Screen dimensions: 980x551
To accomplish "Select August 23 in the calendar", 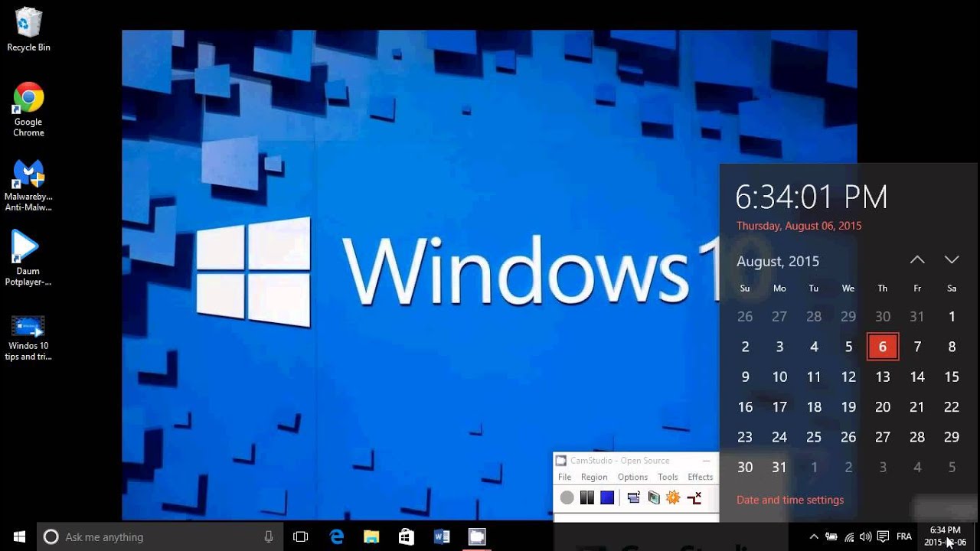I will tap(745, 437).
